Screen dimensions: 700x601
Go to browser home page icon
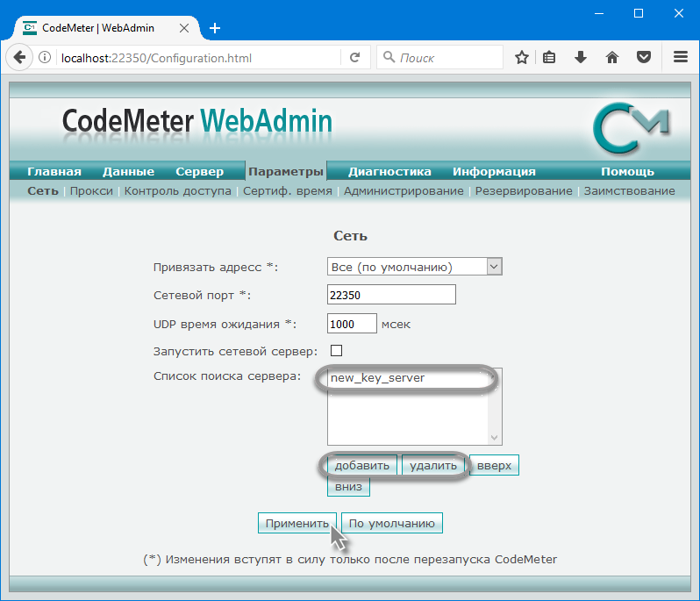[x=612, y=57]
